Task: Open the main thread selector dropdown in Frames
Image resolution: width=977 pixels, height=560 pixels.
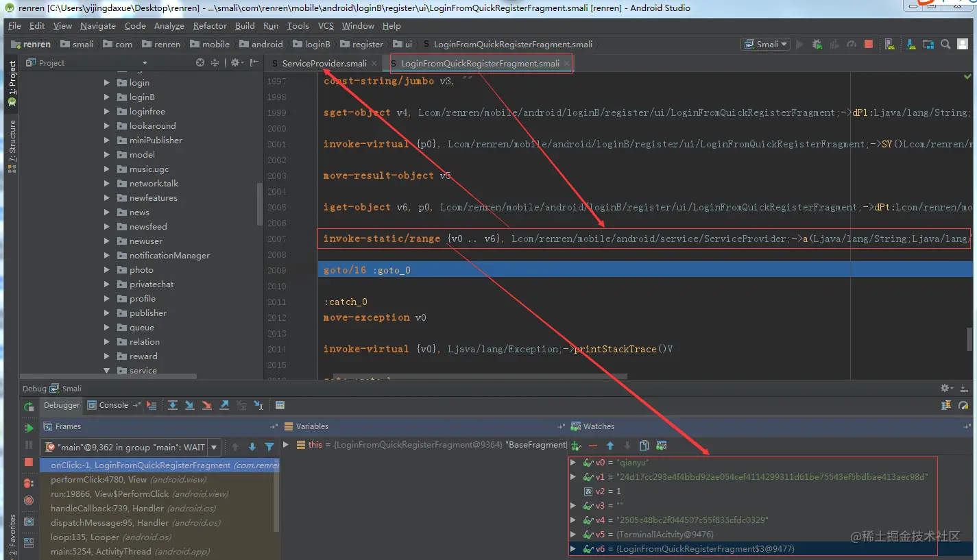Action: click(214, 447)
